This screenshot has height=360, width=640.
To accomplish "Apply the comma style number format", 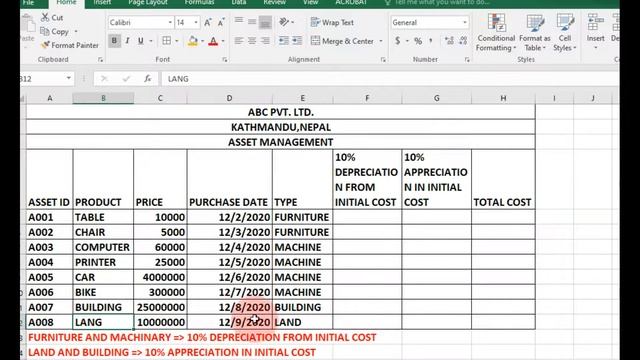I will [x=431, y=40].
